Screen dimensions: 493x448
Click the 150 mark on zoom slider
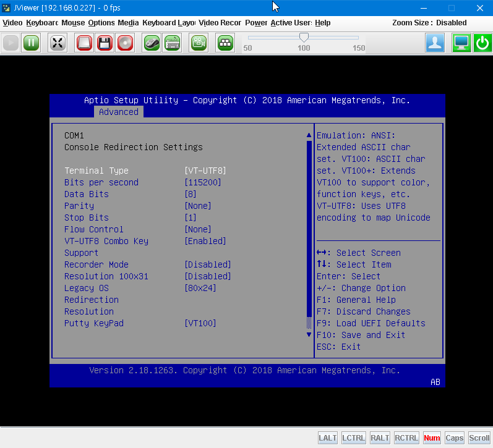[359, 48]
